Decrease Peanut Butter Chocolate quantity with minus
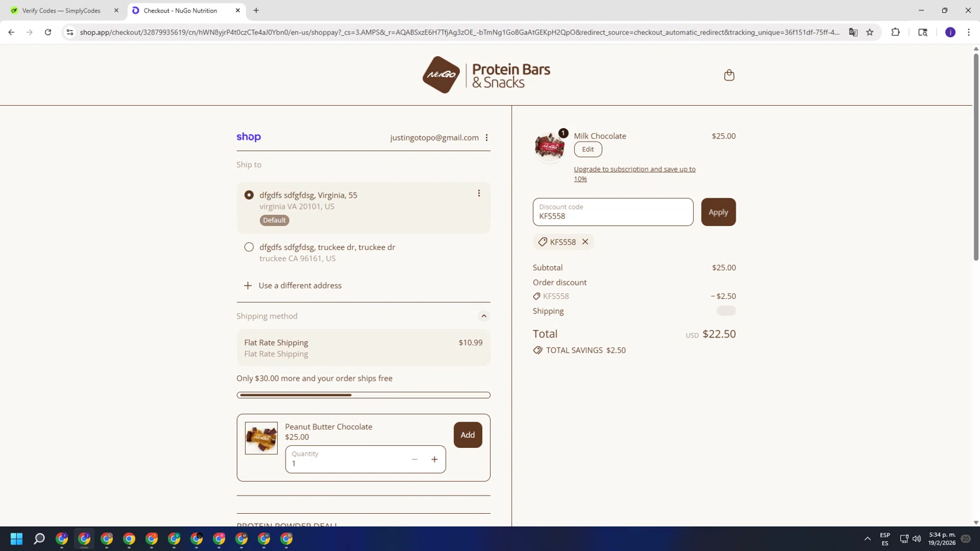 tap(414, 460)
